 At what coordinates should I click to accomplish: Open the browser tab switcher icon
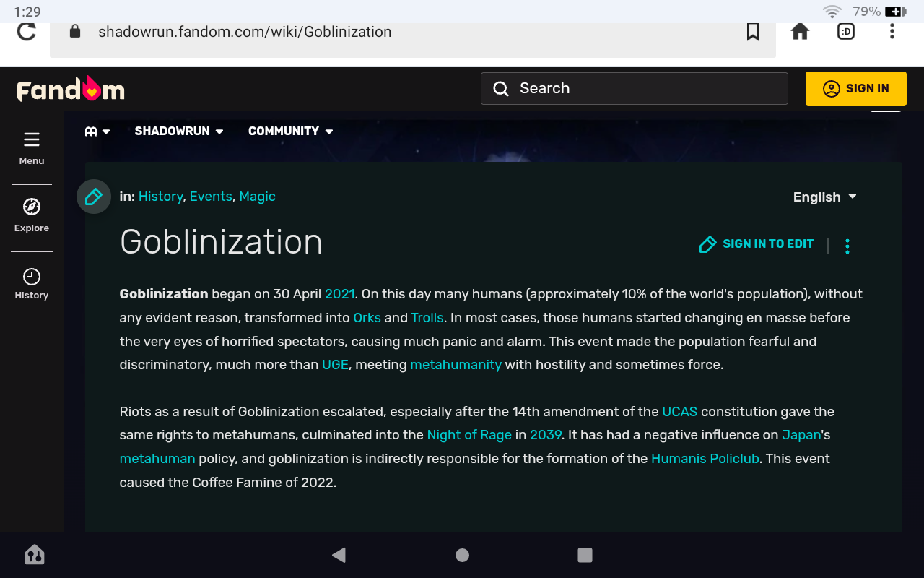pos(846,32)
